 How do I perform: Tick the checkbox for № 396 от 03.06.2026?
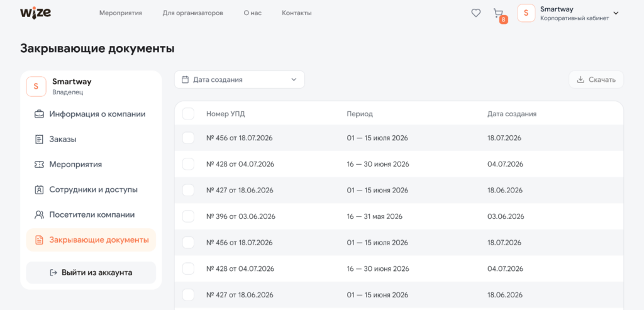point(188,216)
